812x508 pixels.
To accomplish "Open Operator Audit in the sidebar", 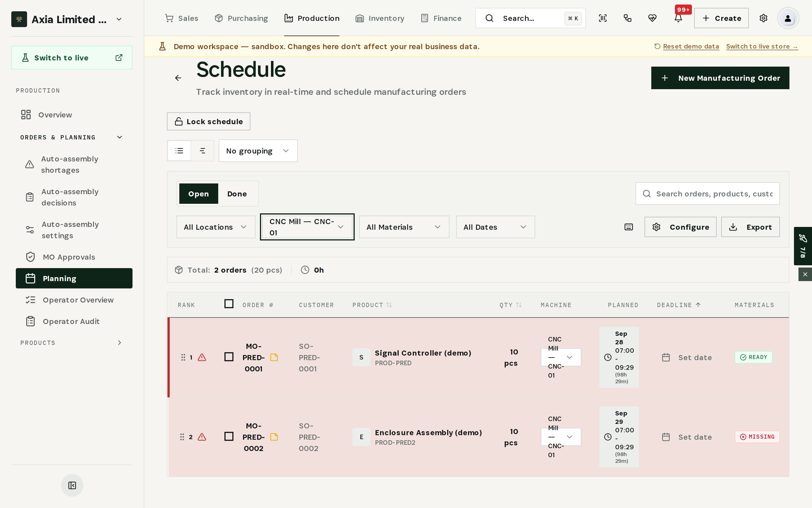I will pyautogui.click(x=74, y=321).
